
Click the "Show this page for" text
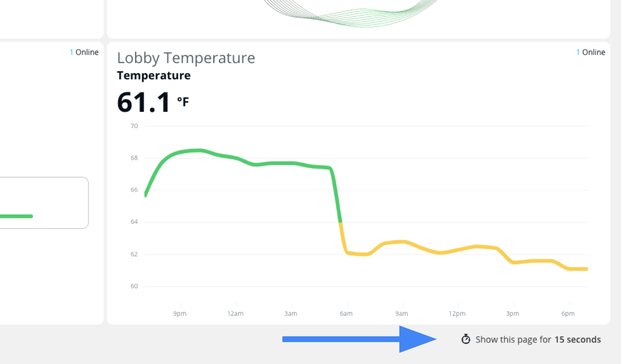click(513, 340)
